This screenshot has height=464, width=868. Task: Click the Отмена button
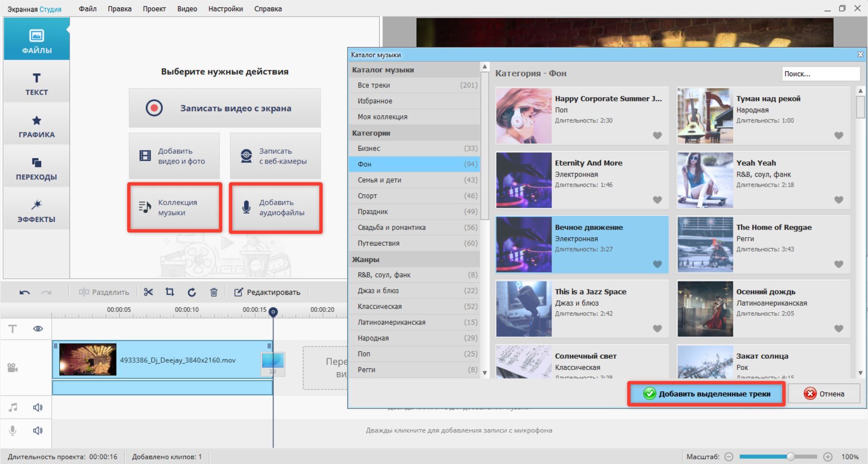[x=824, y=394]
